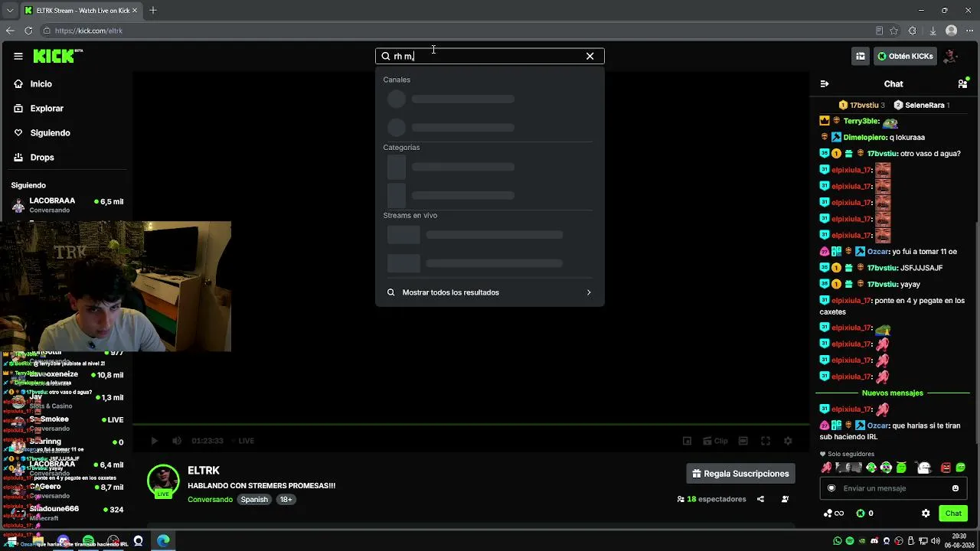This screenshot has height=551, width=980.
Task: Open the browser tab list dropdown
Action: (x=9, y=11)
